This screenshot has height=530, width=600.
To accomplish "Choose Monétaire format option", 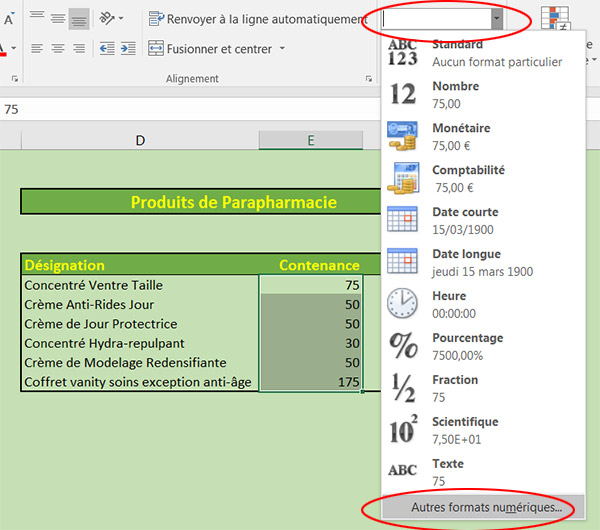I will pyautogui.click(x=483, y=136).
